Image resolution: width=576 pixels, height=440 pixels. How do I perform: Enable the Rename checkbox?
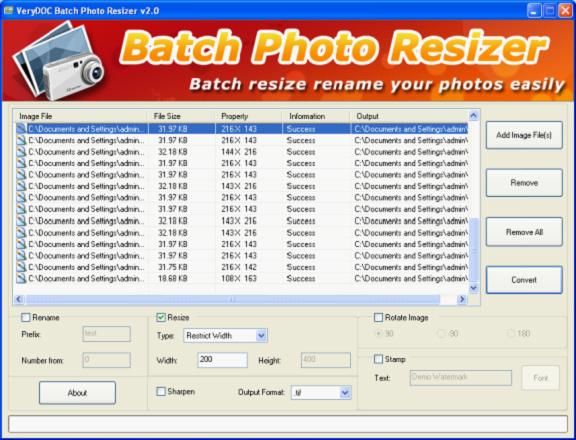click(26, 317)
